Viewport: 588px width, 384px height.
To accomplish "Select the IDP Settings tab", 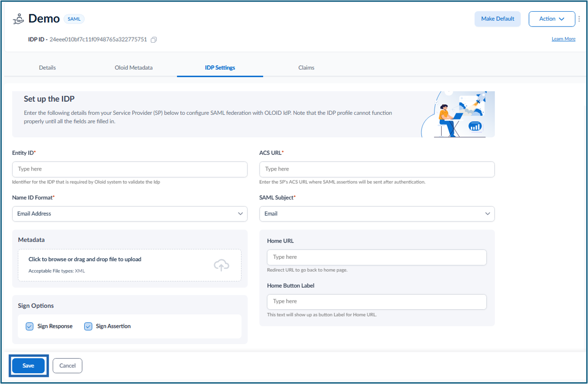I will point(220,68).
